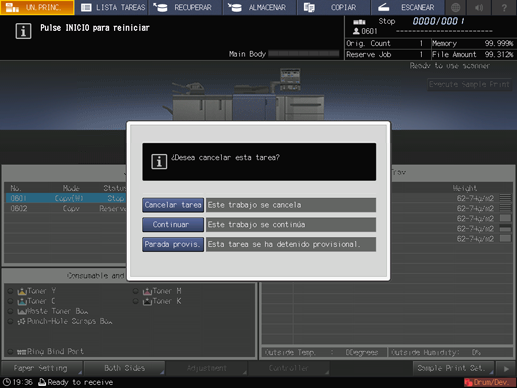Click Parada provis. button
517x388 pixels.
(173, 244)
